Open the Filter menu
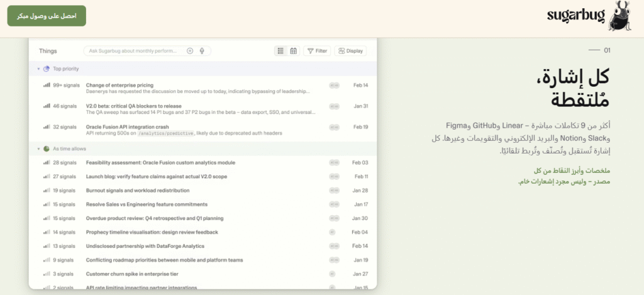Viewport: 644px width, 295px height. click(x=317, y=51)
